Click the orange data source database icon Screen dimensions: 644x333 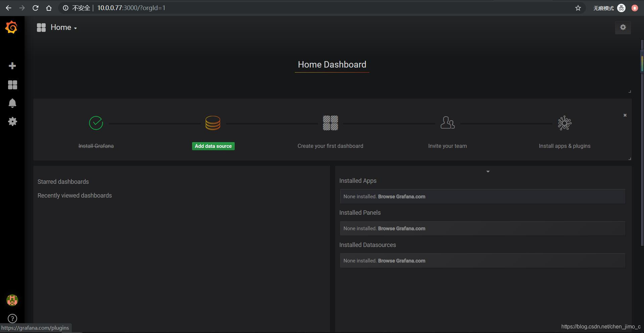(213, 123)
